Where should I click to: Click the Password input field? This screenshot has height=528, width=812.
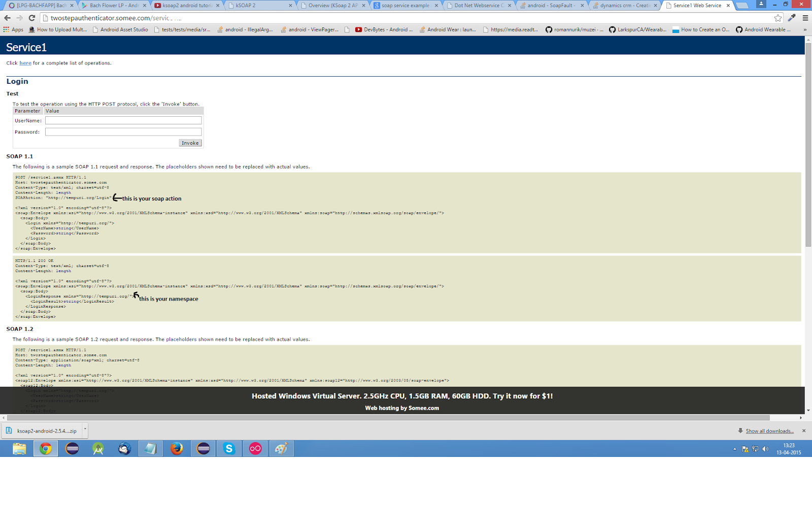pos(123,131)
